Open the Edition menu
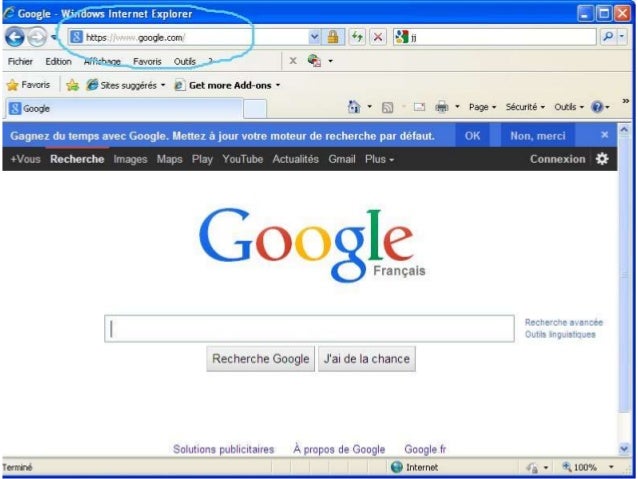The width and height of the screenshot is (638, 479). click(58, 61)
